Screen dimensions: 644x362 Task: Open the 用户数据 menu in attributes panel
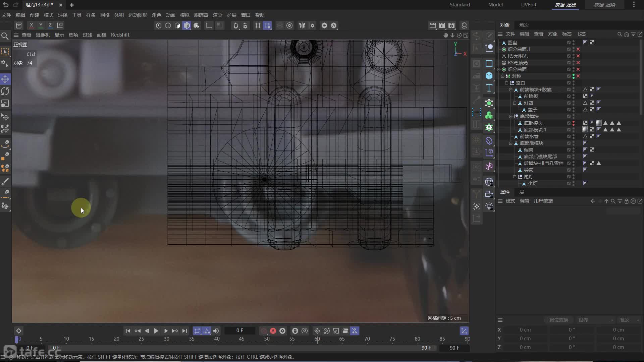tap(543, 201)
